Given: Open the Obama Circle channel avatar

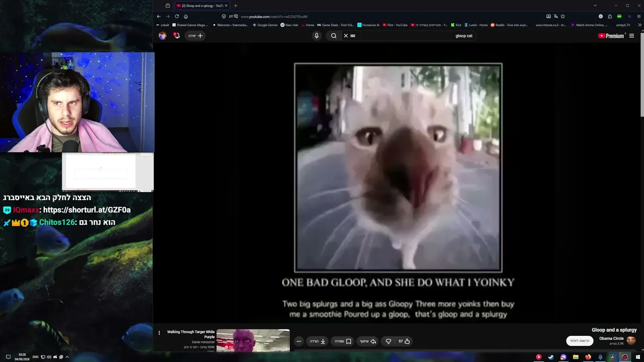Looking at the screenshot, I should point(631,340).
